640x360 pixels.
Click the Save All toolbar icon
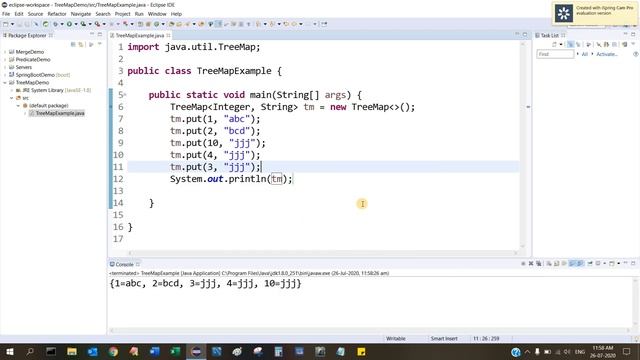[27, 24]
